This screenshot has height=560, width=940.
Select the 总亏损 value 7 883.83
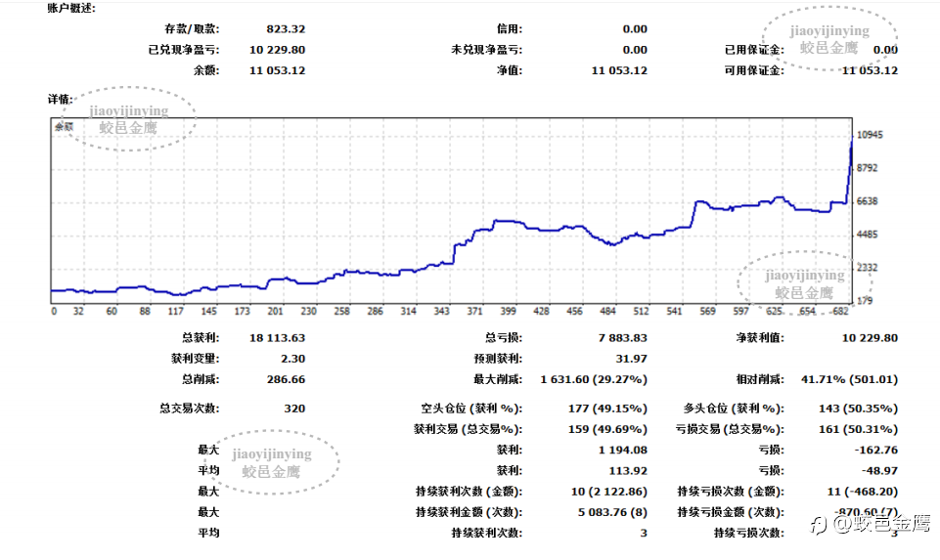pyautogui.click(x=623, y=338)
